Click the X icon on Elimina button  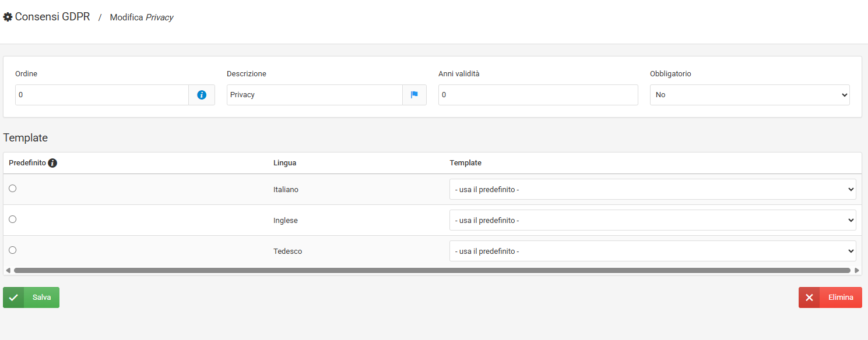point(809,297)
